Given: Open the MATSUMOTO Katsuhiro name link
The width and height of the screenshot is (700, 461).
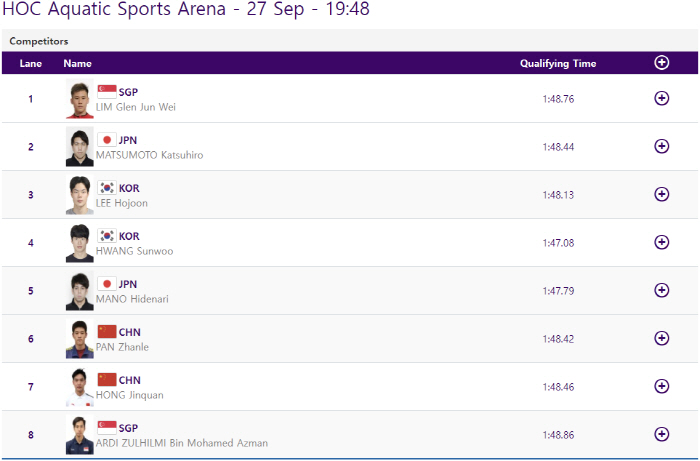Looking at the screenshot, I should (x=150, y=155).
